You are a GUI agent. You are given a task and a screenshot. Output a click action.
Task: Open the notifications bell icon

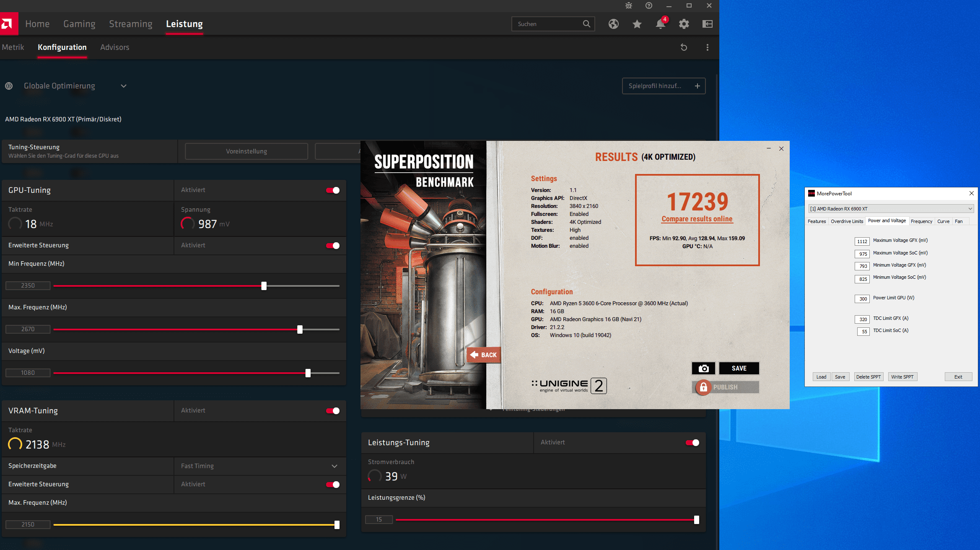661,24
